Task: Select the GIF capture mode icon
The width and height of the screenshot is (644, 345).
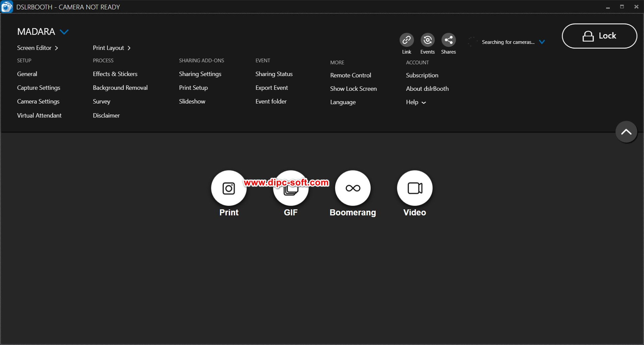Action: tap(291, 188)
